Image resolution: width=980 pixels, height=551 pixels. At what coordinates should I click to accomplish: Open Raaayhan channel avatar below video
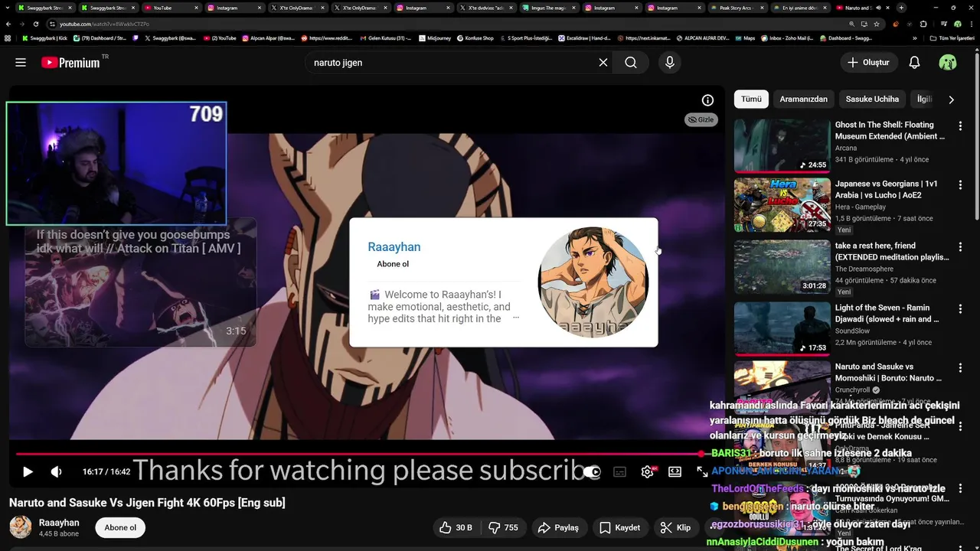point(21,527)
